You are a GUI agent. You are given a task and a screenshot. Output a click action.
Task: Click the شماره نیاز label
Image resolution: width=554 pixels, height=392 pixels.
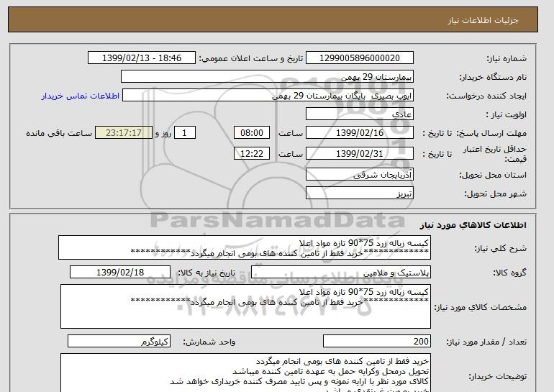[507, 58]
